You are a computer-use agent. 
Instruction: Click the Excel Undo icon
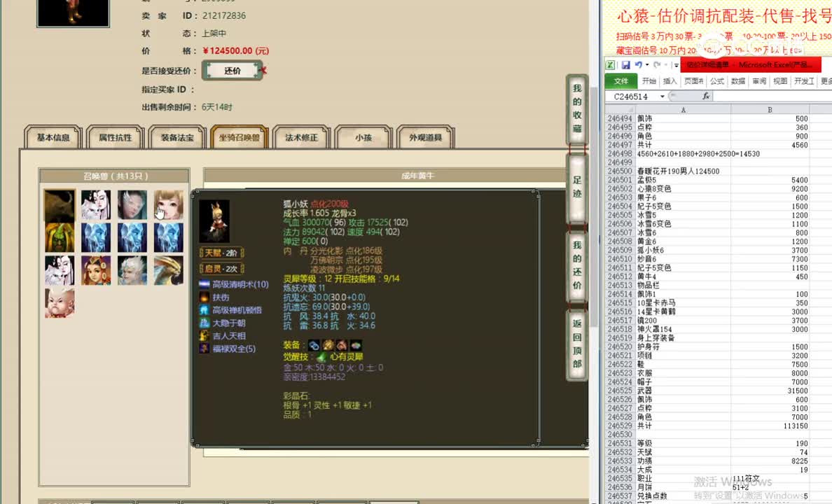tap(638, 64)
